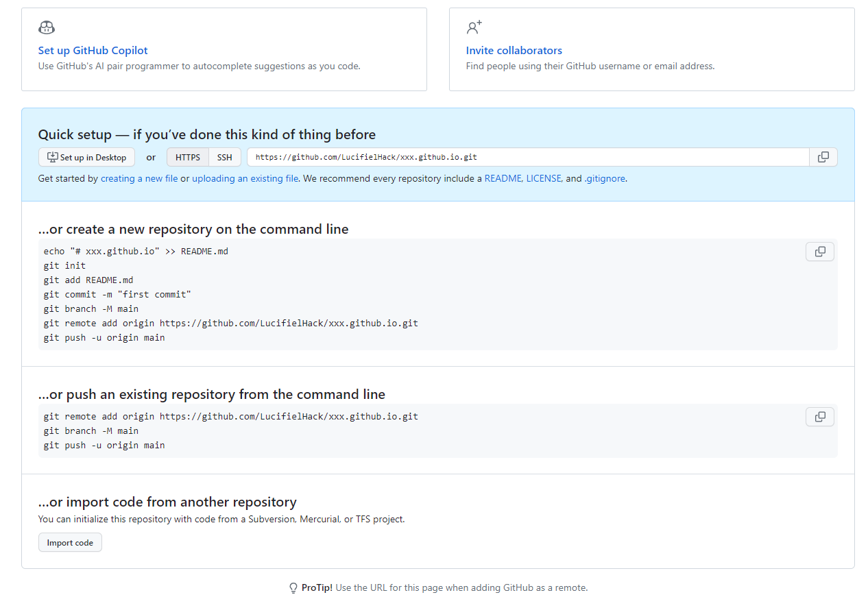Click the ProTip text at the bottom
This screenshot has height=608, width=868.
444,588
